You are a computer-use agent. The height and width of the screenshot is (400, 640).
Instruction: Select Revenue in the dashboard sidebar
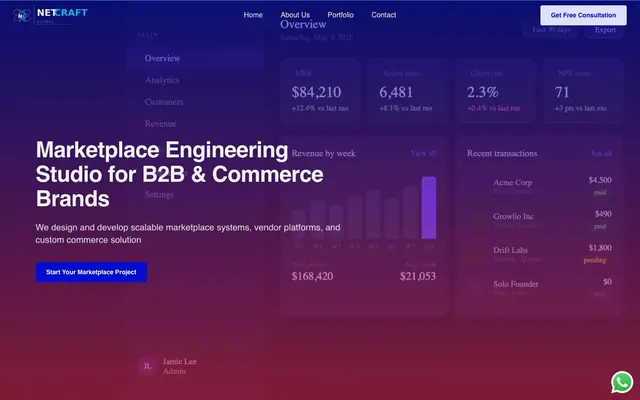pyautogui.click(x=160, y=124)
